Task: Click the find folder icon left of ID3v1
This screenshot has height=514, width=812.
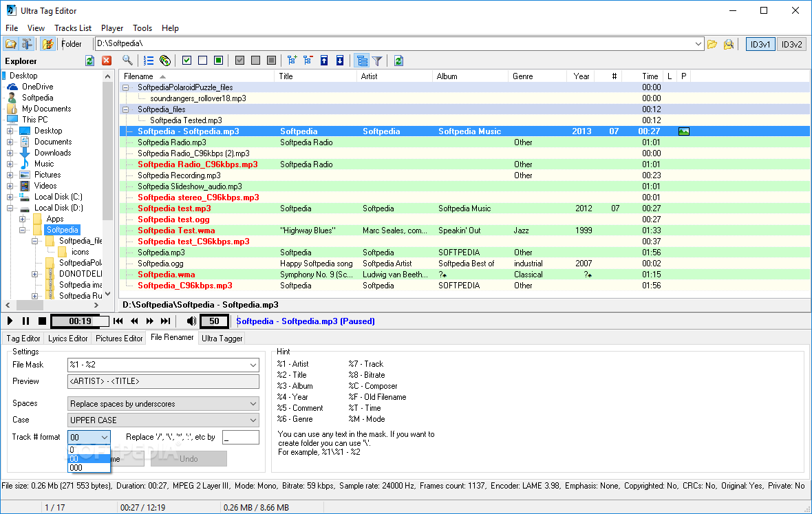Action: coord(729,44)
